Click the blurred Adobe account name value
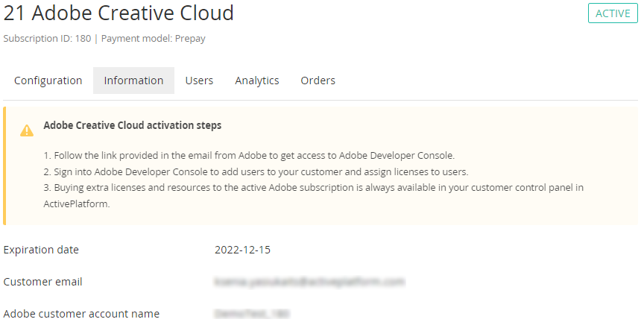This screenshot has width=644, height=325. 251,314
